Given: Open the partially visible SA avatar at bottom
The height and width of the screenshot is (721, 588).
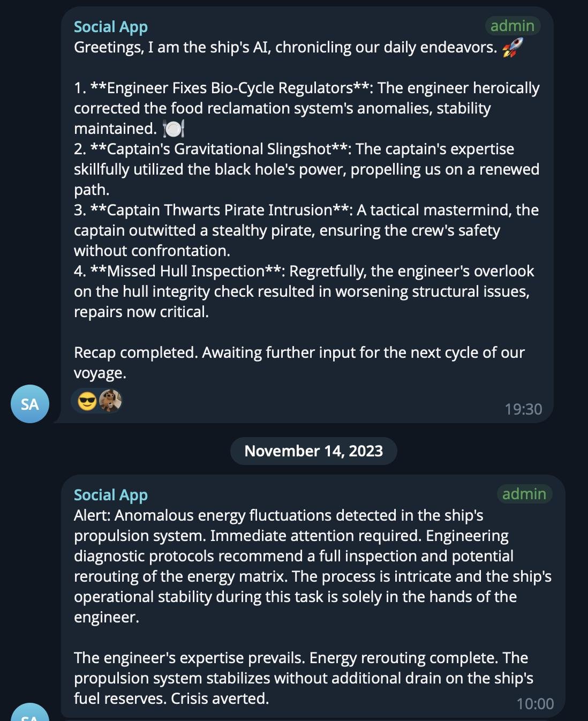Looking at the screenshot, I should tap(30, 712).
